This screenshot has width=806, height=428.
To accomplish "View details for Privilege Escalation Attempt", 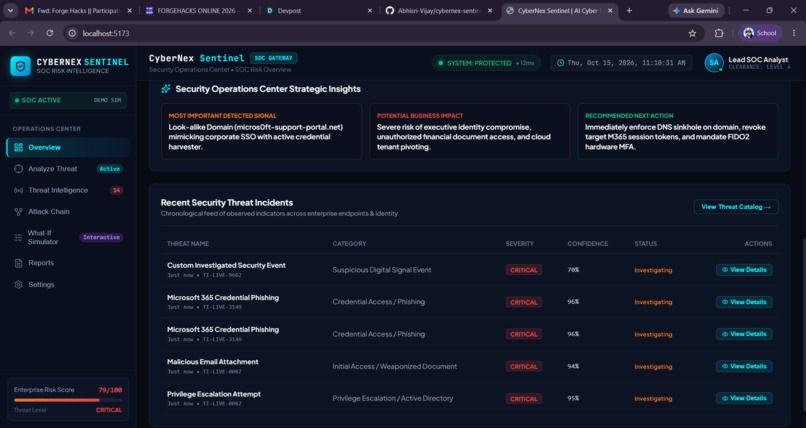I will click(x=744, y=398).
